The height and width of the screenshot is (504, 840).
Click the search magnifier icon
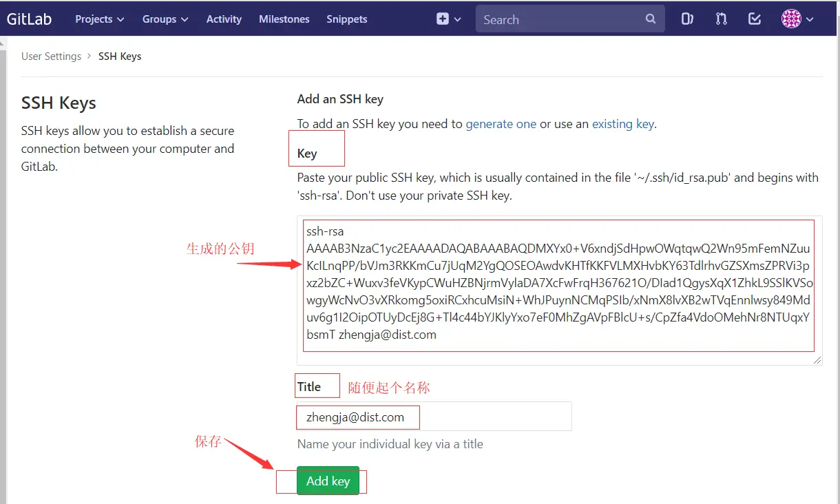pos(650,19)
